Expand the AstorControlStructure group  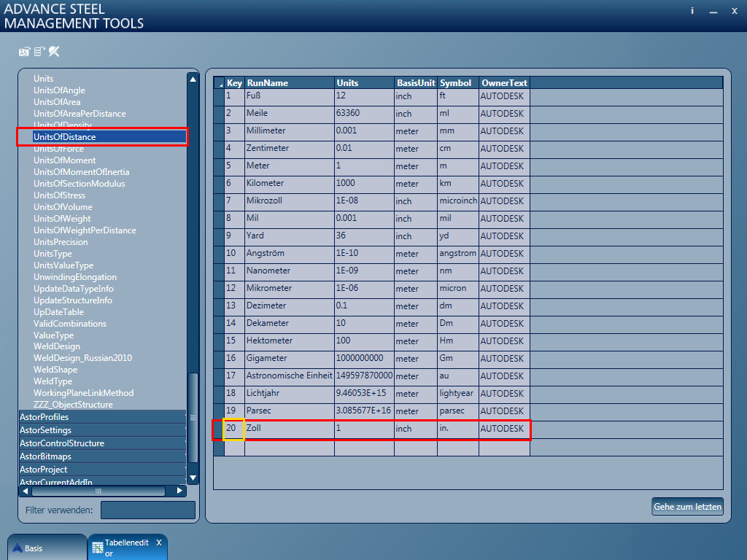[x=102, y=443]
